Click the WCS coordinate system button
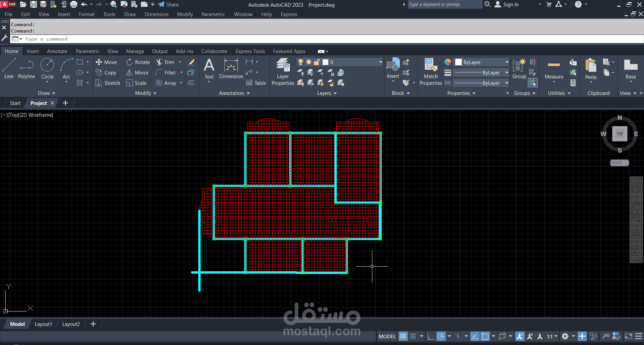 [x=619, y=163]
